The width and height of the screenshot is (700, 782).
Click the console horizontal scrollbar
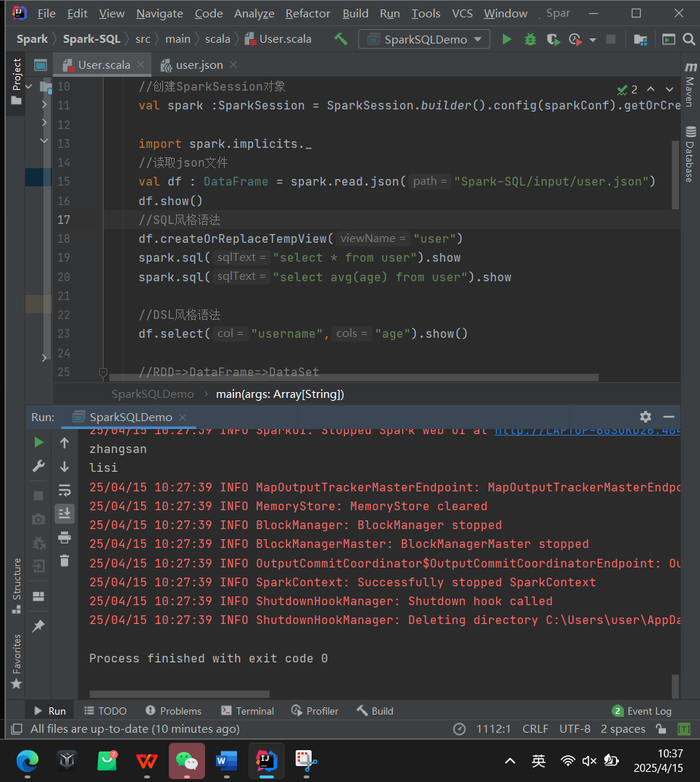coord(180,694)
